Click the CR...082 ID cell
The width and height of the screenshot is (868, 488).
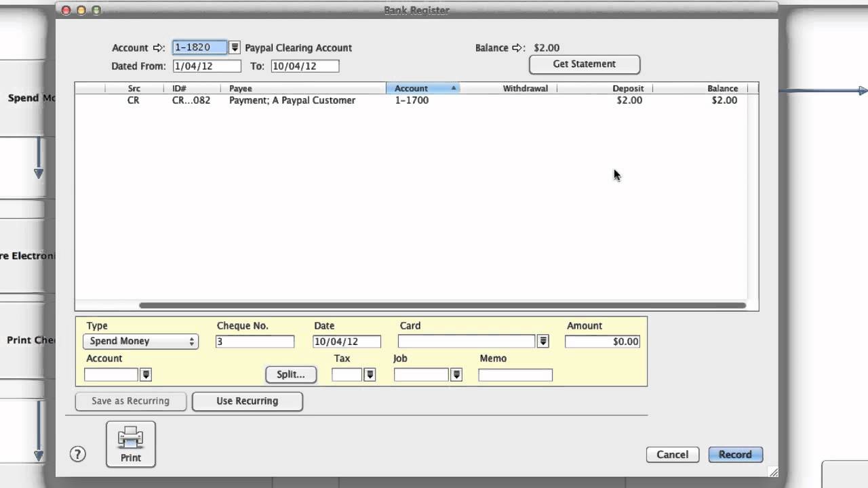(x=191, y=100)
